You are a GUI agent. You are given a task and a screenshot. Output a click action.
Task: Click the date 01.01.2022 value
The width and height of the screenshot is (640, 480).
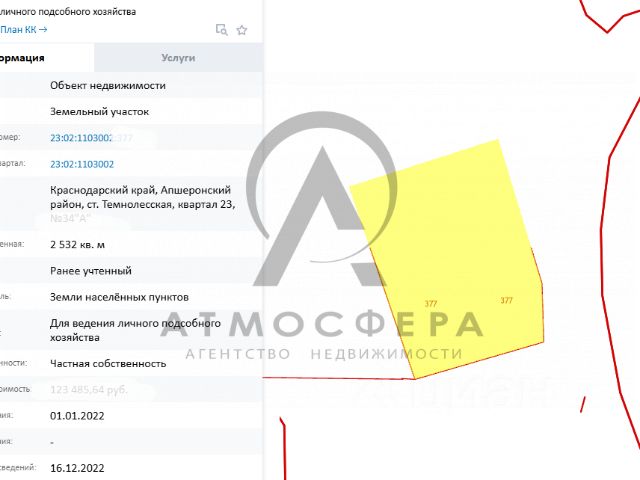pos(77,416)
